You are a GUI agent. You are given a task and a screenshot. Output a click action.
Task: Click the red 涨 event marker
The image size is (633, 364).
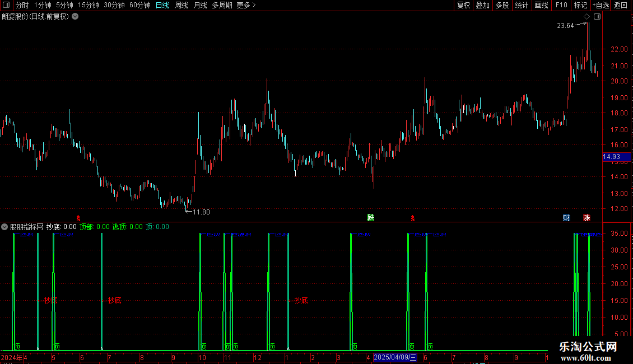click(x=587, y=217)
